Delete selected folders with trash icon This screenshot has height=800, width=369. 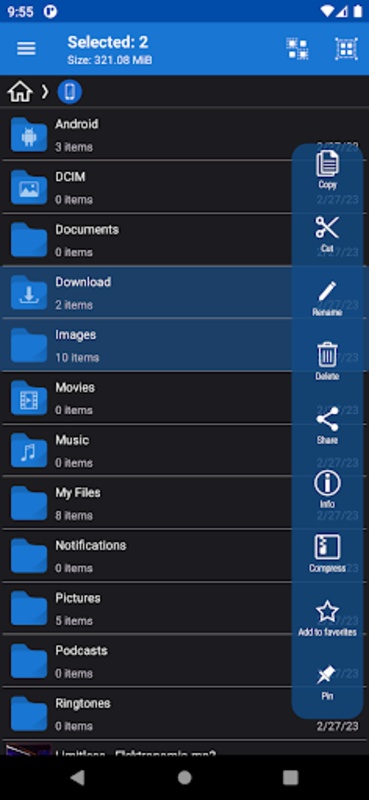click(327, 361)
